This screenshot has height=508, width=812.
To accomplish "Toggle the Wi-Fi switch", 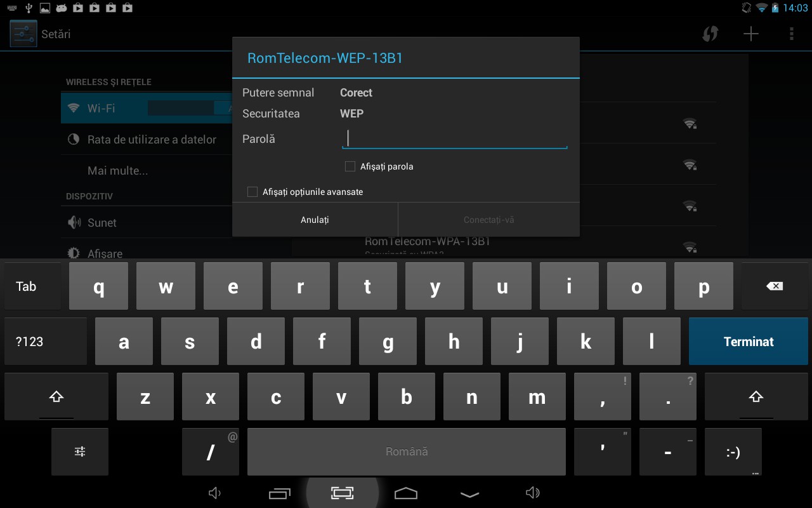I will tap(190, 108).
